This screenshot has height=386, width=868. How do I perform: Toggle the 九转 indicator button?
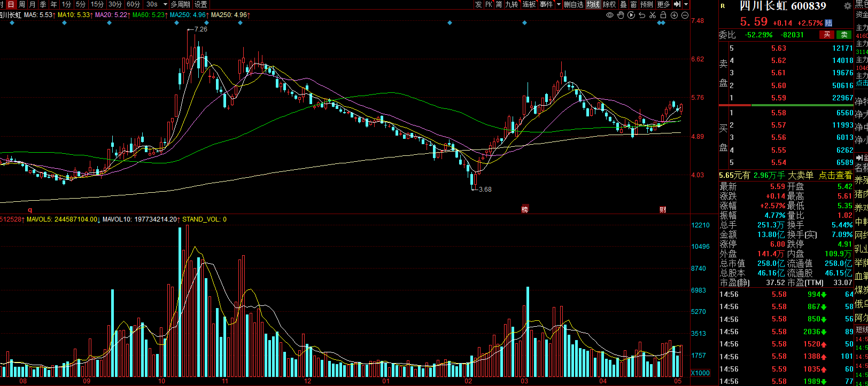coord(512,4)
